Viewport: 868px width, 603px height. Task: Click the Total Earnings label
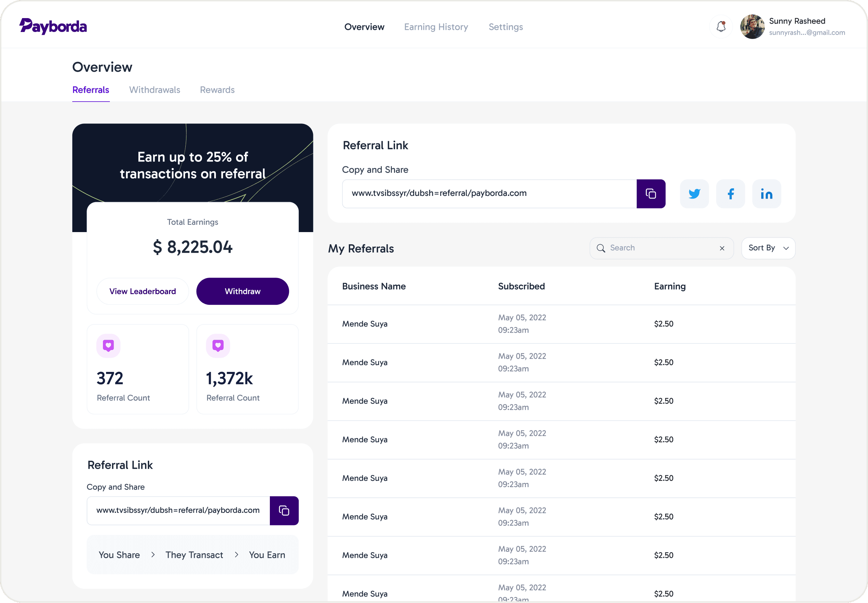tap(193, 222)
